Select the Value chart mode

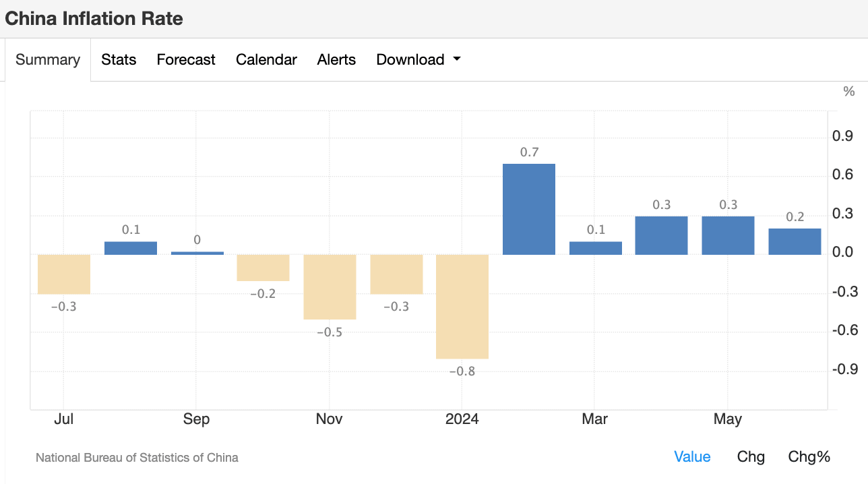[692, 456]
